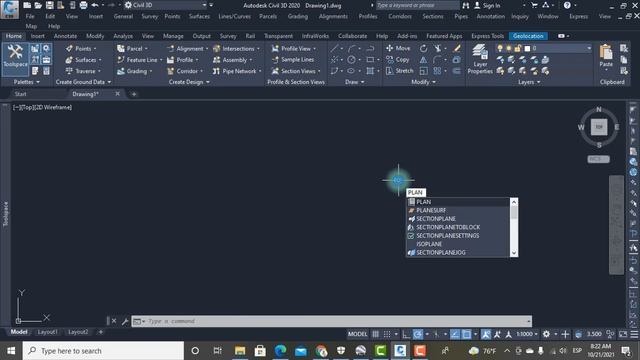Toggle object snap tracking in status bar
Screen dimensions: 640x360
coord(455,334)
